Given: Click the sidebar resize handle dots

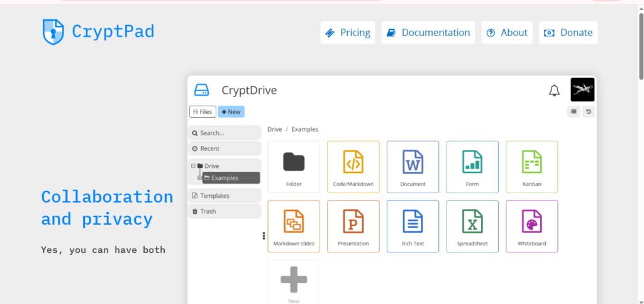Looking at the screenshot, I should pyautogui.click(x=264, y=236).
